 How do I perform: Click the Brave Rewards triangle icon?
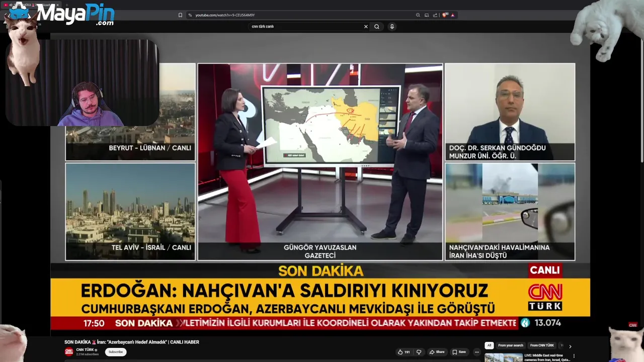[452, 15]
